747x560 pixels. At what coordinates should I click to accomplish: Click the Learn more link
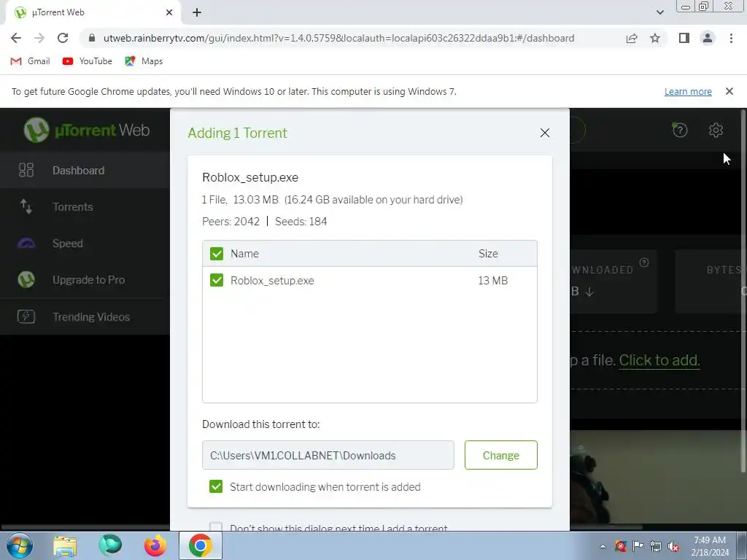(688, 91)
